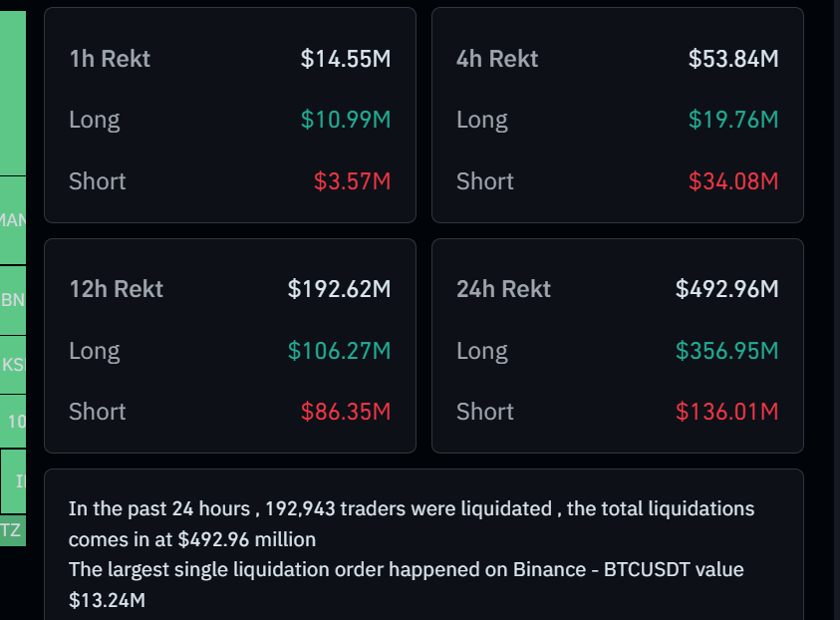The image size is (840, 620).
Task: Click the MAN ticker tile in sidebar
Action: [x=12, y=219]
